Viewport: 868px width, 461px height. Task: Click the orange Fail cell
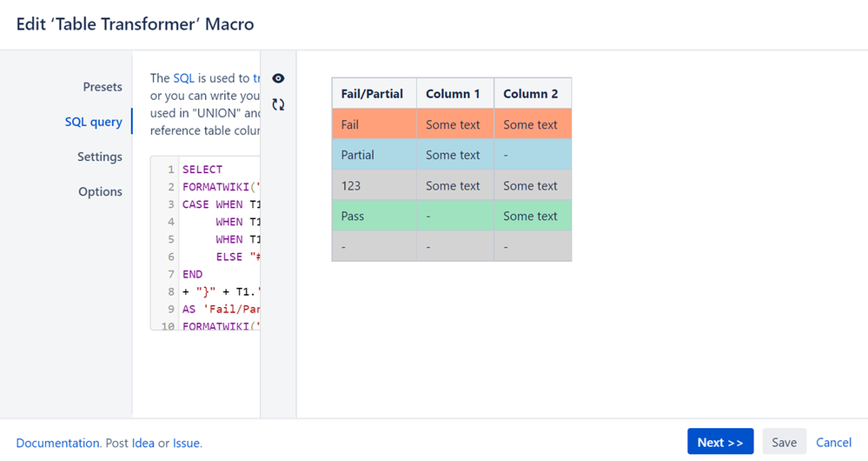pyautogui.click(x=374, y=124)
